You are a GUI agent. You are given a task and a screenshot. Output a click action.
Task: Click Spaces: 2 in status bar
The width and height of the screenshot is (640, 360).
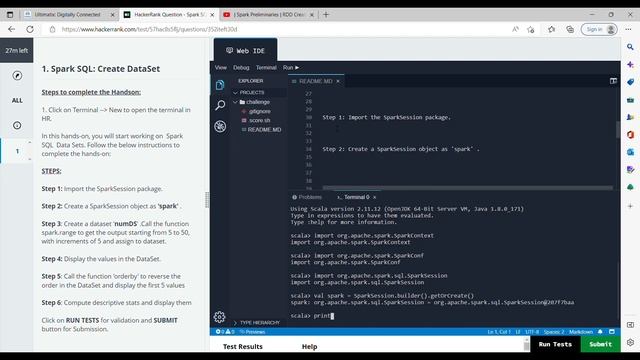pyautogui.click(x=554, y=332)
